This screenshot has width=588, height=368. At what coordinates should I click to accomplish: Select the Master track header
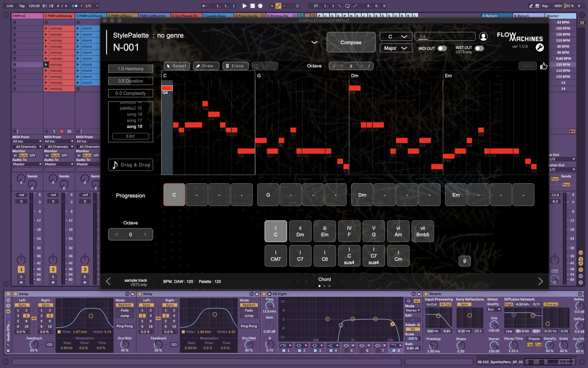(560, 16)
